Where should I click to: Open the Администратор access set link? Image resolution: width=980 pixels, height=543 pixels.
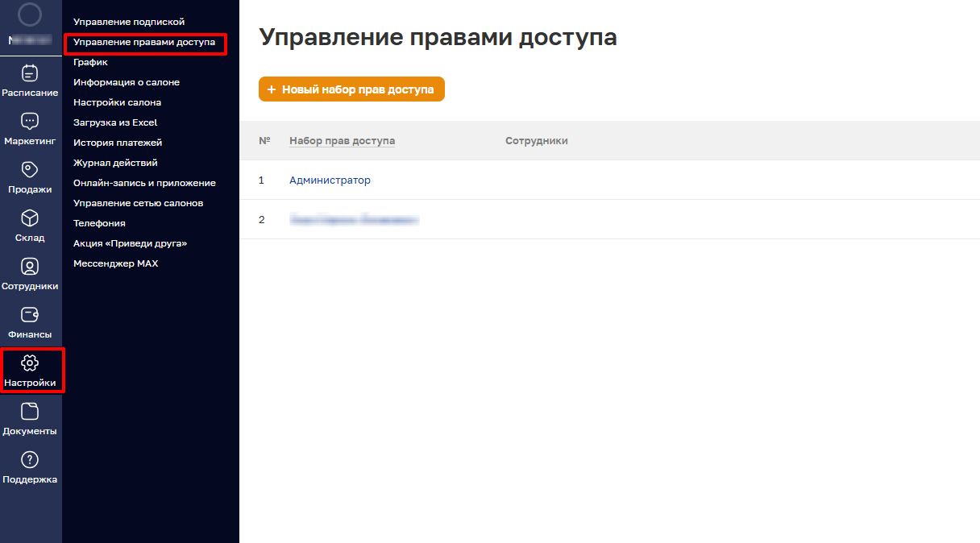point(330,180)
